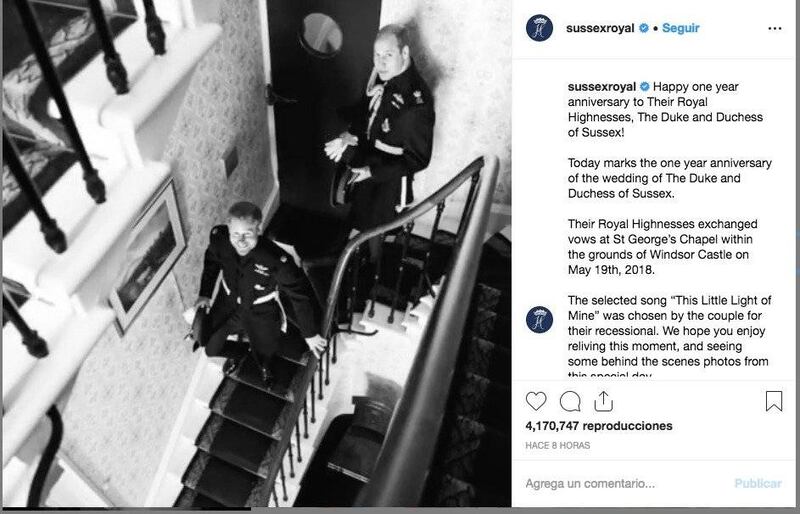Open the sussexroyal username in the caption
Screen dimensions: 800x514
pos(602,86)
